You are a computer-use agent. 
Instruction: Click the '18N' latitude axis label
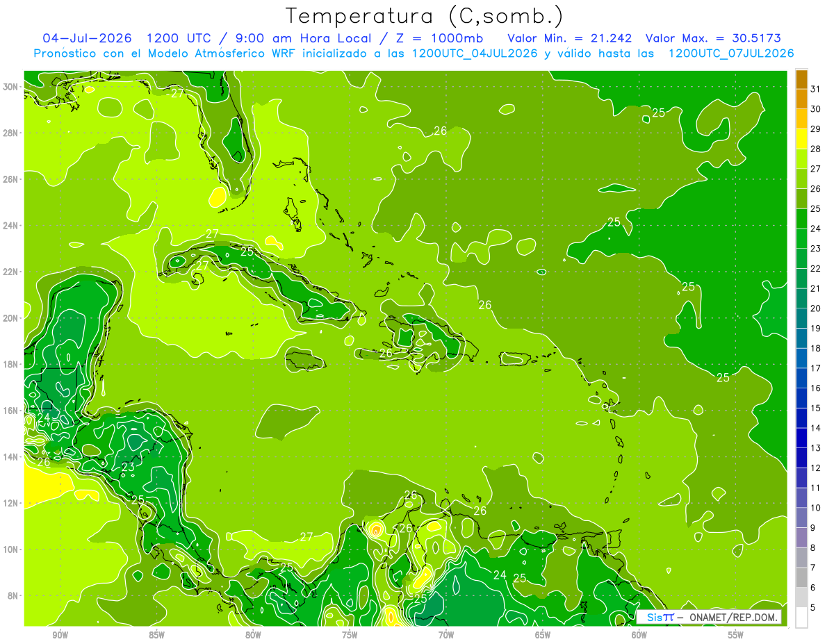(x=11, y=364)
